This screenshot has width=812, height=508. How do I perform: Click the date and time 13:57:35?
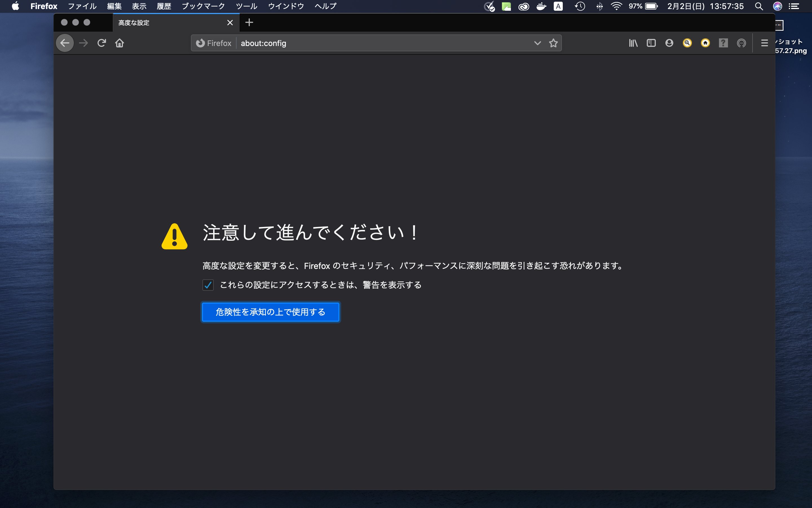pyautogui.click(x=705, y=6)
